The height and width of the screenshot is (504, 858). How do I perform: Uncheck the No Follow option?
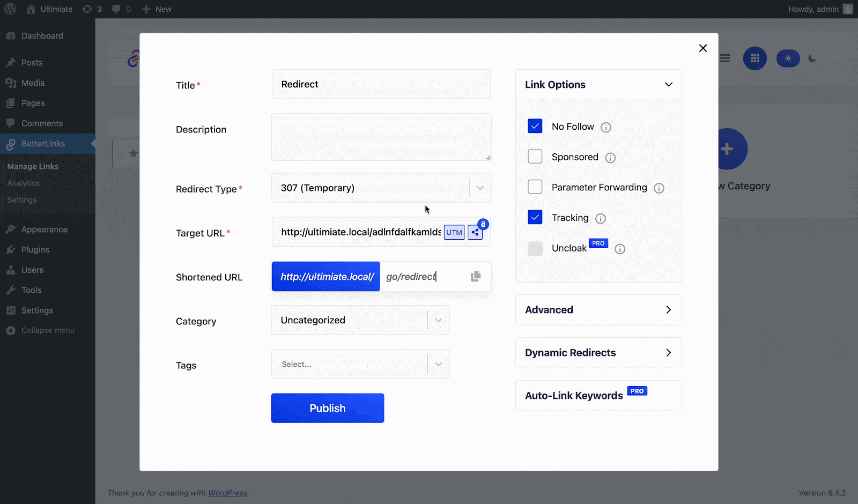535,125
